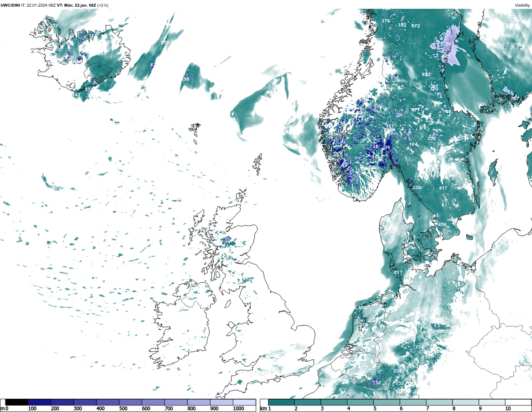Click the 1–2 km dark teal legend swatch

pos(281,402)
